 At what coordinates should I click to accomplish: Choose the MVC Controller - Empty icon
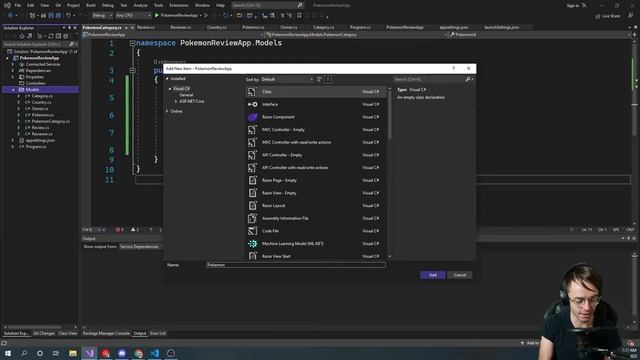click(x=252, y=130)
